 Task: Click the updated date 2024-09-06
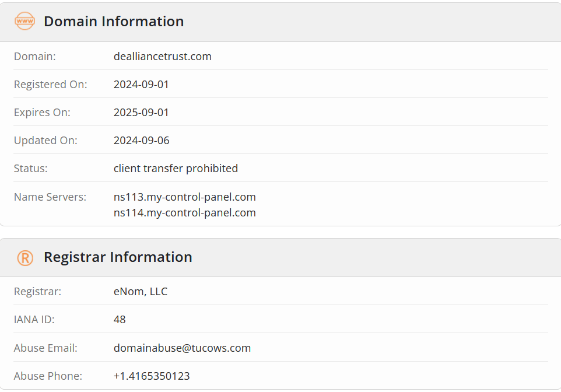coord(141,141)
